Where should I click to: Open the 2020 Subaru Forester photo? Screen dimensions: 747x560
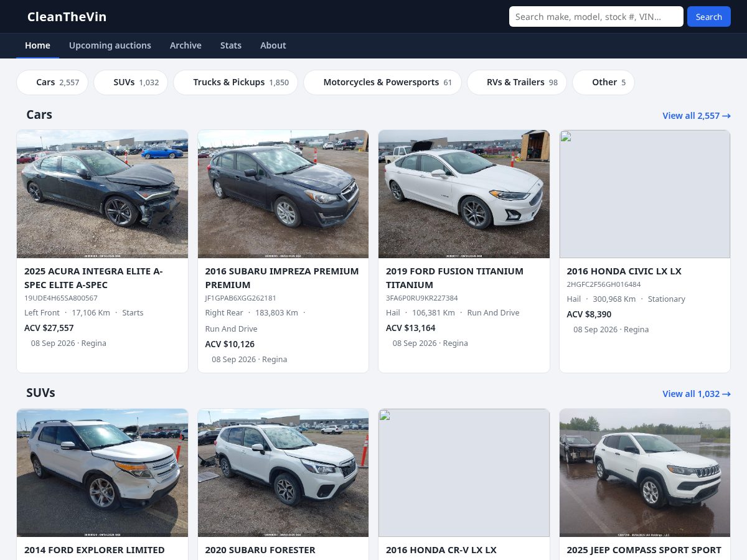coord(283,473)
